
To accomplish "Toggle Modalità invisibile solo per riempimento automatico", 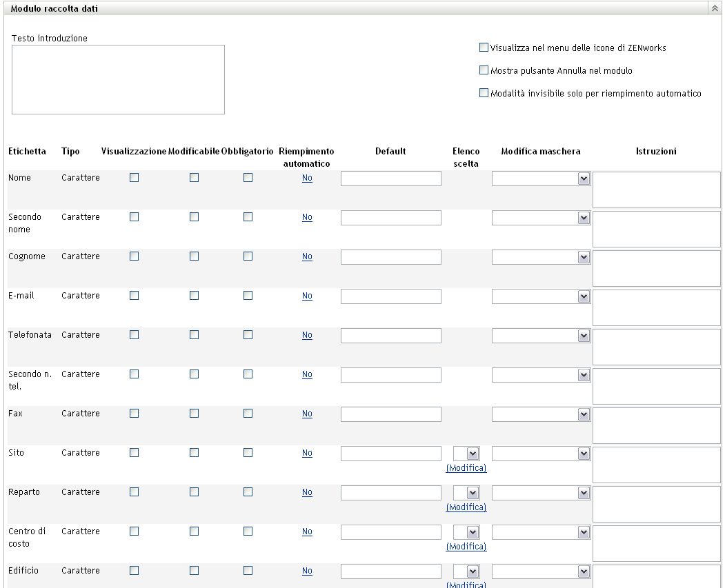I will point(484,93).
